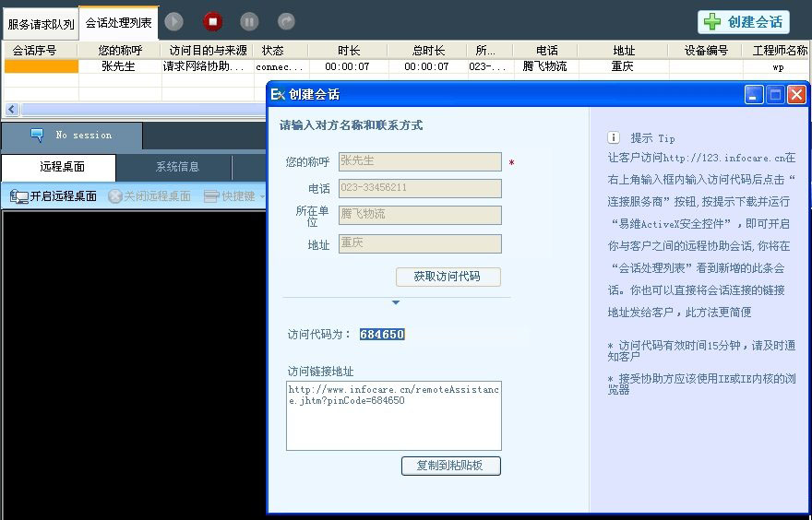Image resolution: width=812 pixels, height=520 pixels.
Task: Click the play session icon
Action: pyautogui.click(x=173, y=21)
